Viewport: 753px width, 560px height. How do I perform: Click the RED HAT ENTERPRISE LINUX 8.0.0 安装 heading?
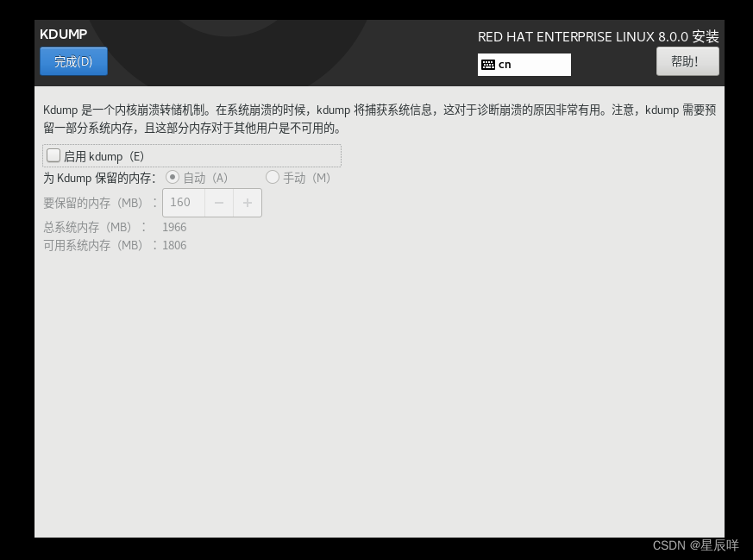598,36
